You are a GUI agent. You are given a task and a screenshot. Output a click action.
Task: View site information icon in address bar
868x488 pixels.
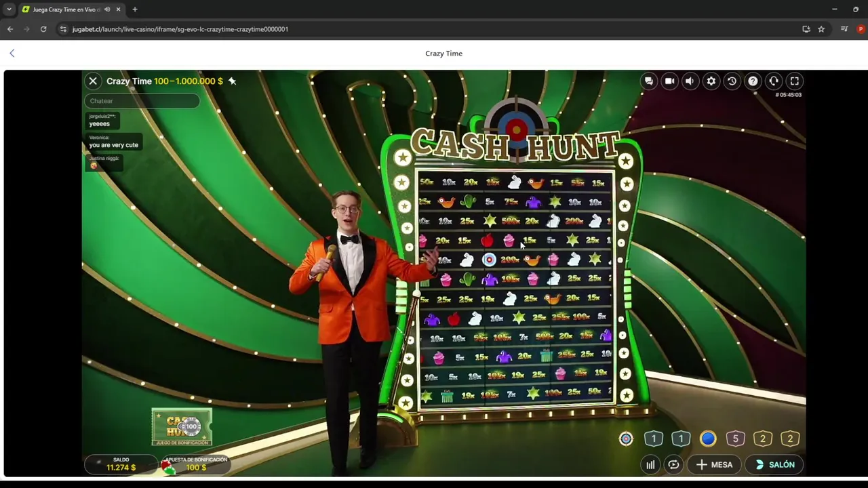pos(63,29)
